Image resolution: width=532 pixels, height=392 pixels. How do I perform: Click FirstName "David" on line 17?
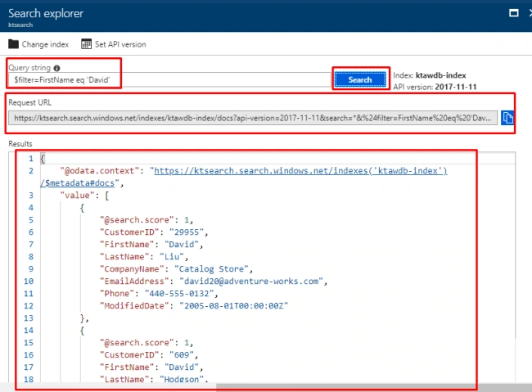[182, 367]
